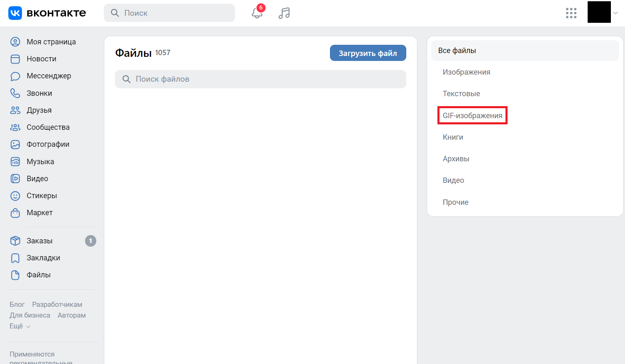
Task: Click the Стикеры smiley icon
Action: (x=15, y=196)
